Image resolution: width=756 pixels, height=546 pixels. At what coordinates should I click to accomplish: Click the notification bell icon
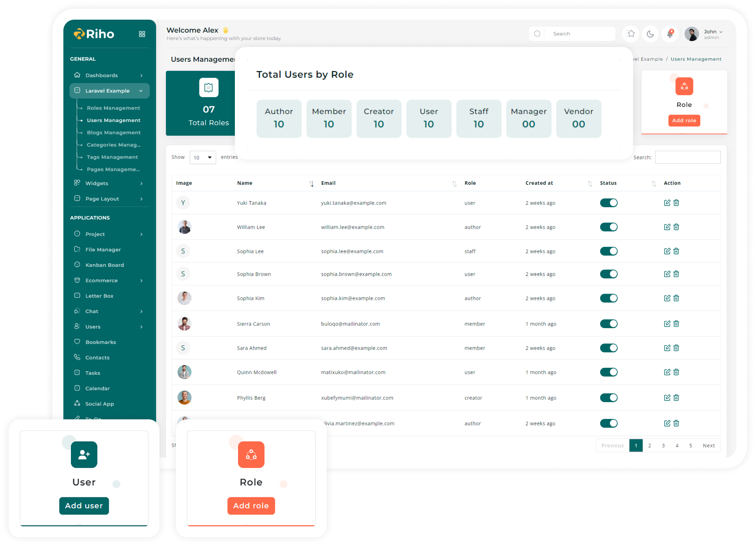pos(670,34)
